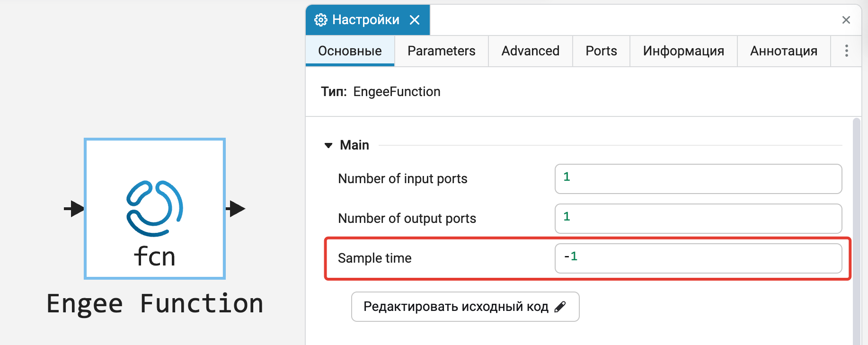Image resolution: width=868 pixels, height=345 pixels.
Task: Open the Parameters tab
Action: click(441, 51)
